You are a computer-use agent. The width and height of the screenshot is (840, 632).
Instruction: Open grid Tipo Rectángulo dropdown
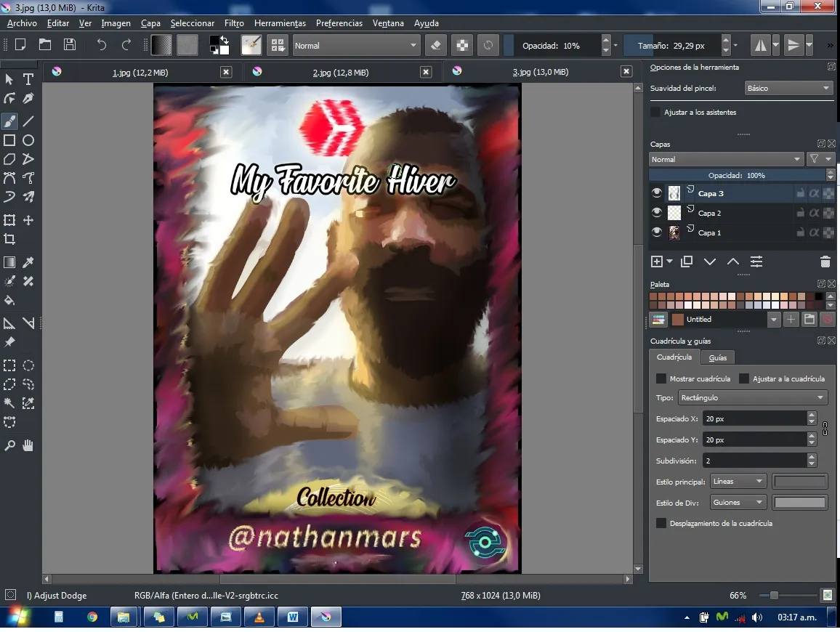coord(753,397)
